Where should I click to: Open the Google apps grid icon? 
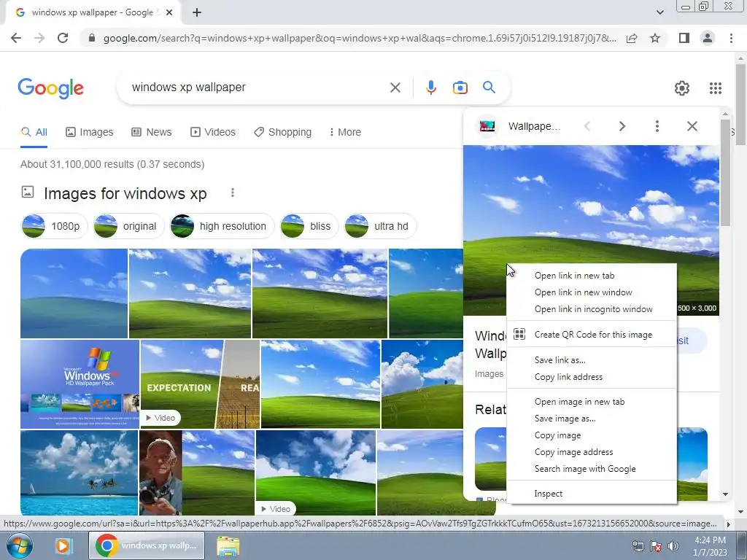[715, 88]
